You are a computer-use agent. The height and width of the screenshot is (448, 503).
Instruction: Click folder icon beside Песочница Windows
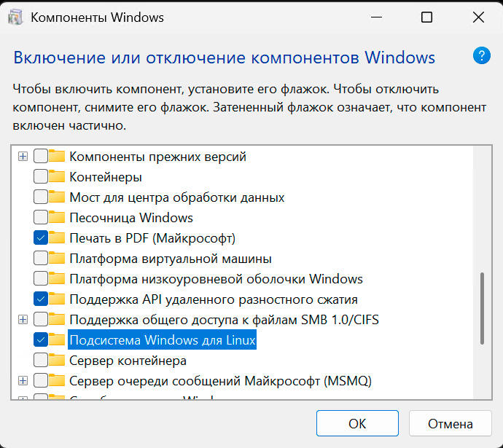58,218
